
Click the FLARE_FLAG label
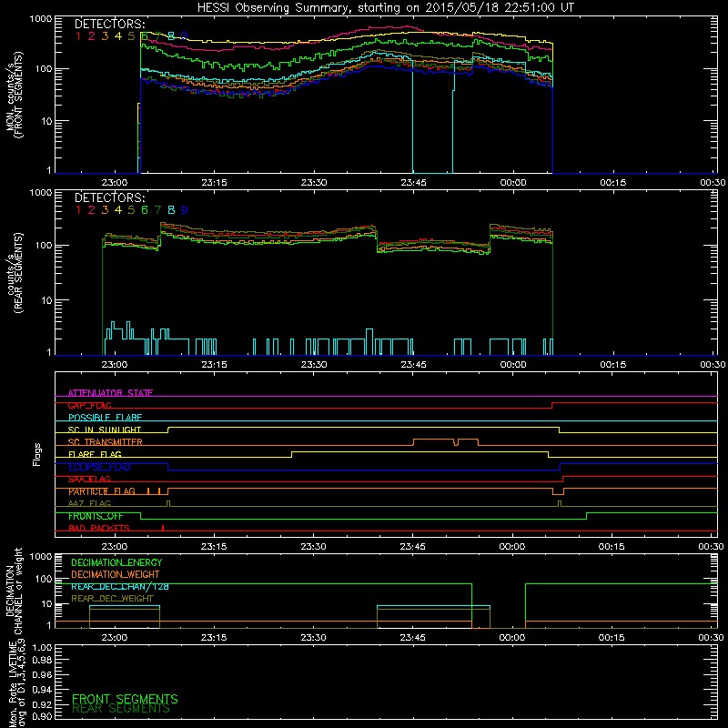coord(95,454)
